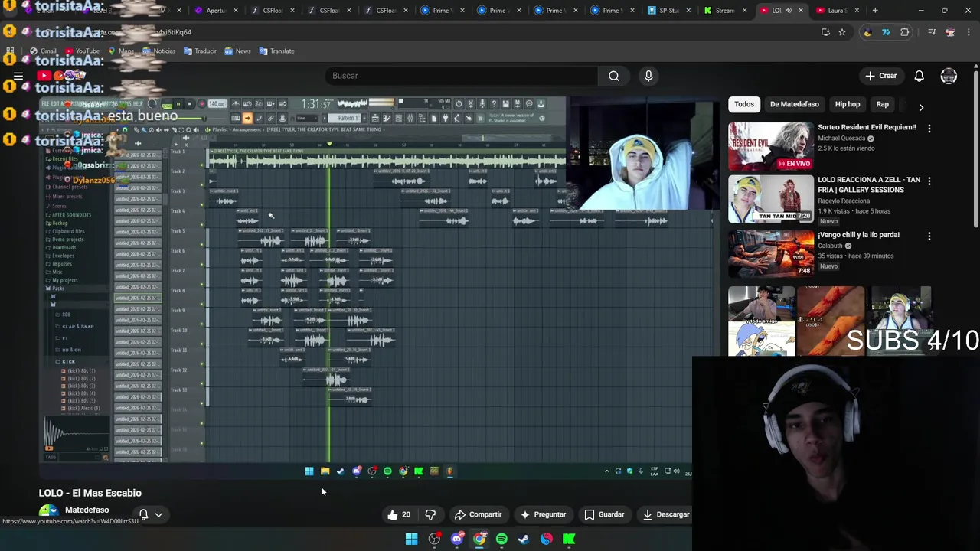Click the Compartir share button
Image resolution: width=980 pixels, height=551 pixels.
pos(478,514)
